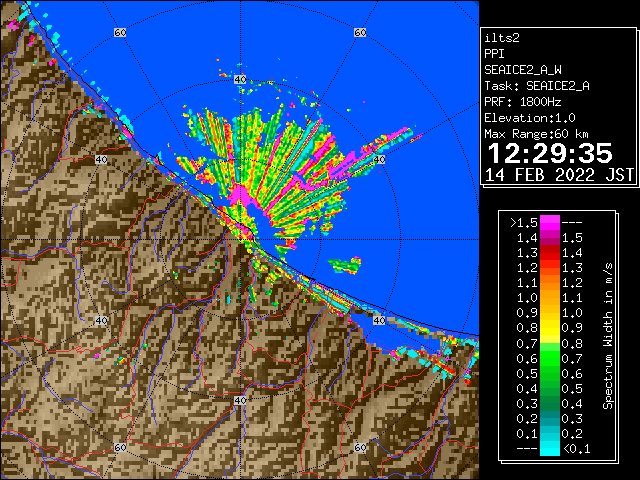Pick the bright green legend band beside 0.6
Screen dimensions: 640x480
pos(550,358)
